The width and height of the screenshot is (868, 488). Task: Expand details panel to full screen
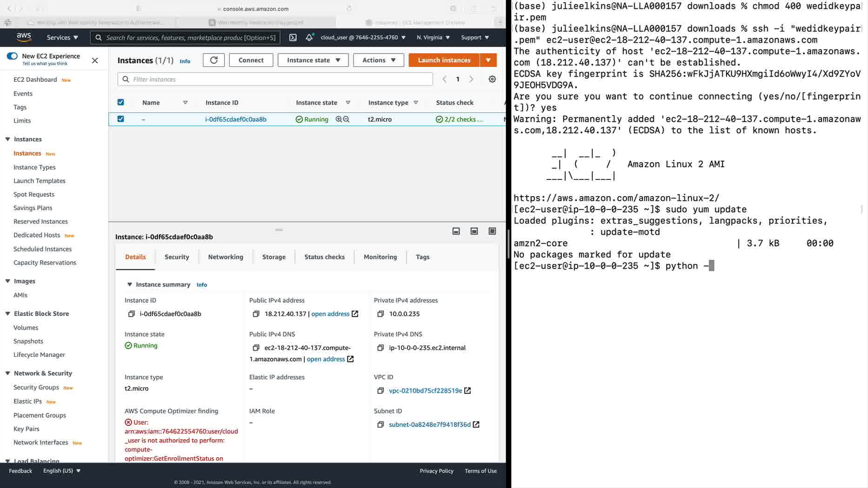coord(492,231)
